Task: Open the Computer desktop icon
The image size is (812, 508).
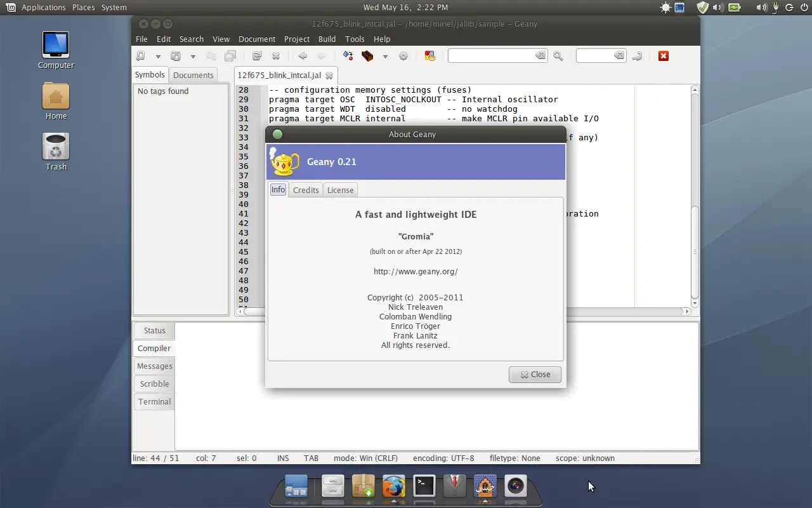Action: click(56, 50)
